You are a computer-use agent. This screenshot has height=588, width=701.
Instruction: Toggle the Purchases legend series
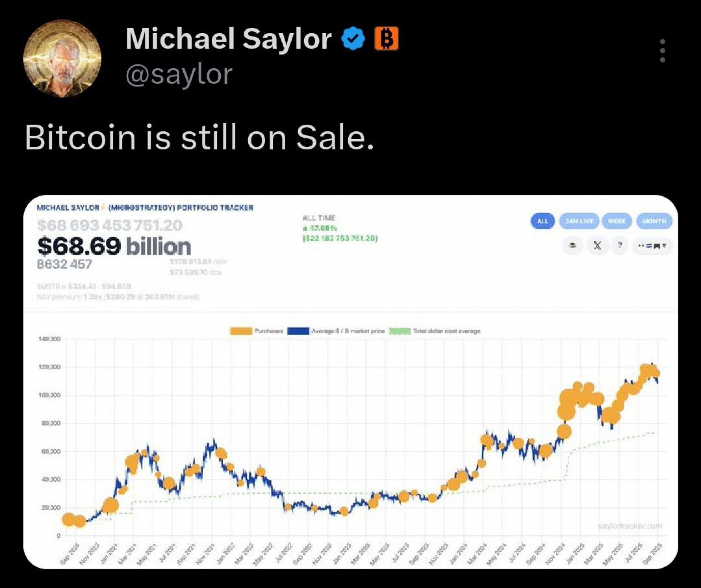coord(269,331)
